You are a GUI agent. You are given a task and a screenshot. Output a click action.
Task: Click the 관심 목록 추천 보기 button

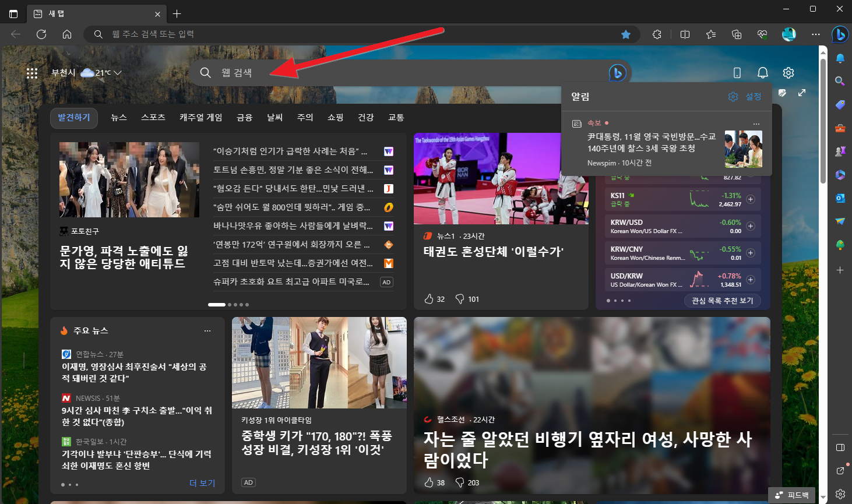tap(722, 300)
